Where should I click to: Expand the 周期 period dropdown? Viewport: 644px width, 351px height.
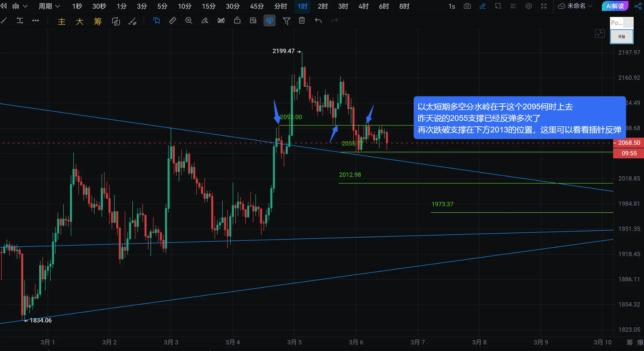pos(49,6)
